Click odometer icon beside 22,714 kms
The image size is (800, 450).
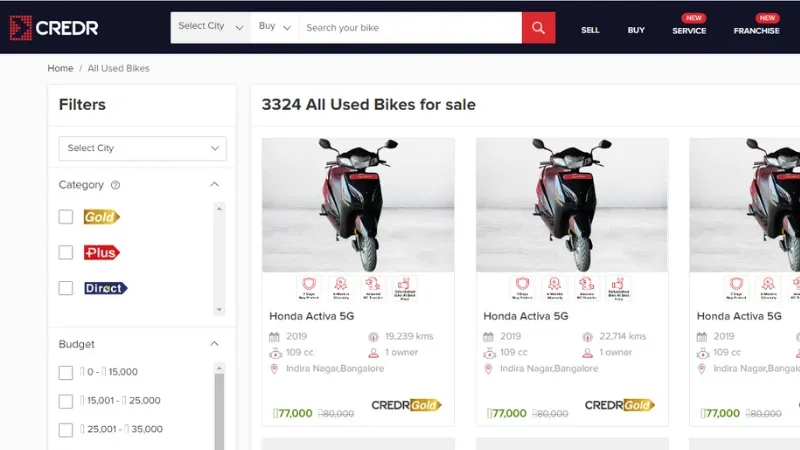pyautogui.click(x=588, y=337)
